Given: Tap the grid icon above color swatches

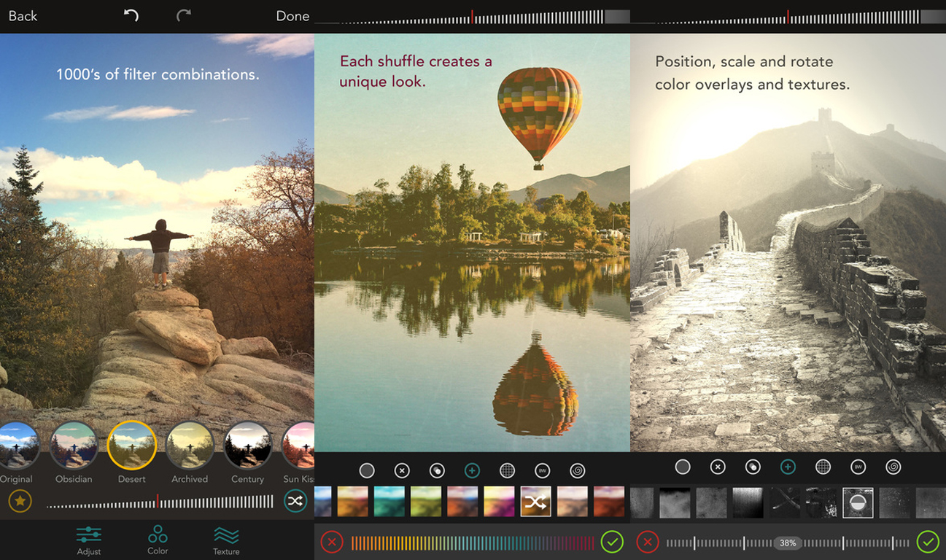Looking at the screenshot, I should click(507, 470).
